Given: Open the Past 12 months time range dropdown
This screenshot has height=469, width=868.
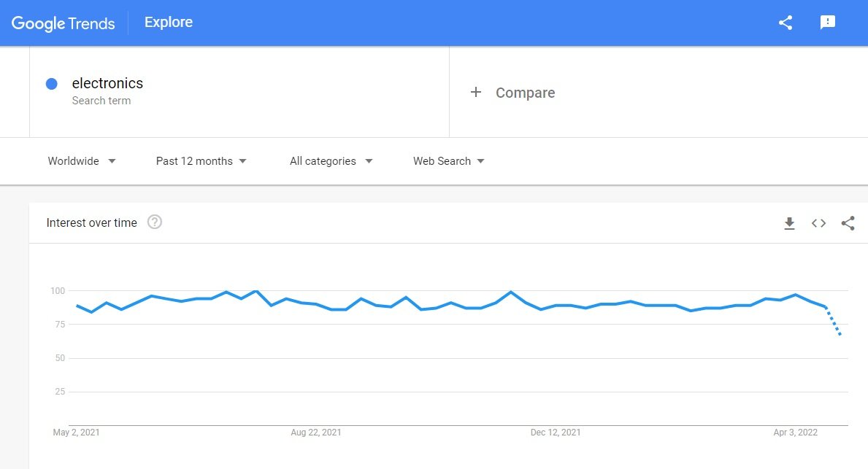Looking at the screenshot, I should tap(201, 161).
